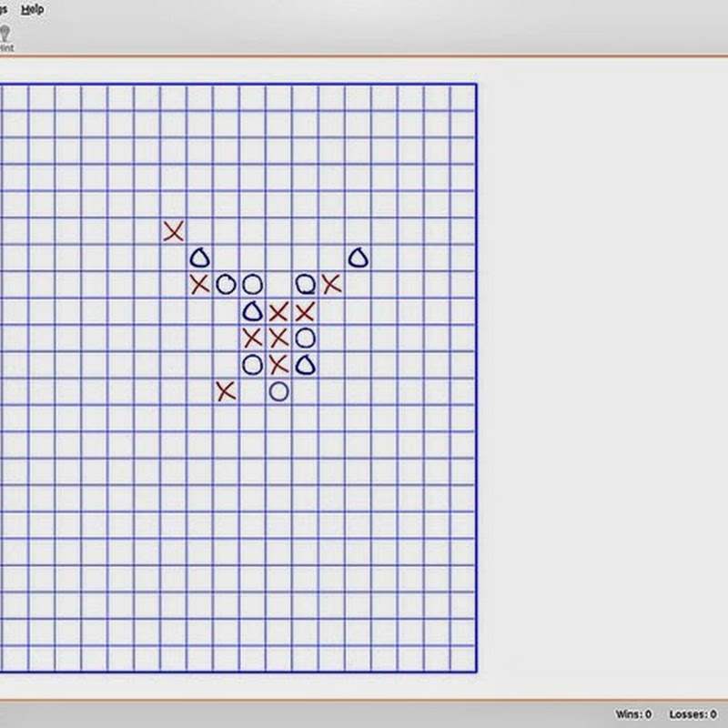Click the Losses: 0 status entry
This screenshot has height=728, width=728.
[693, 714]
